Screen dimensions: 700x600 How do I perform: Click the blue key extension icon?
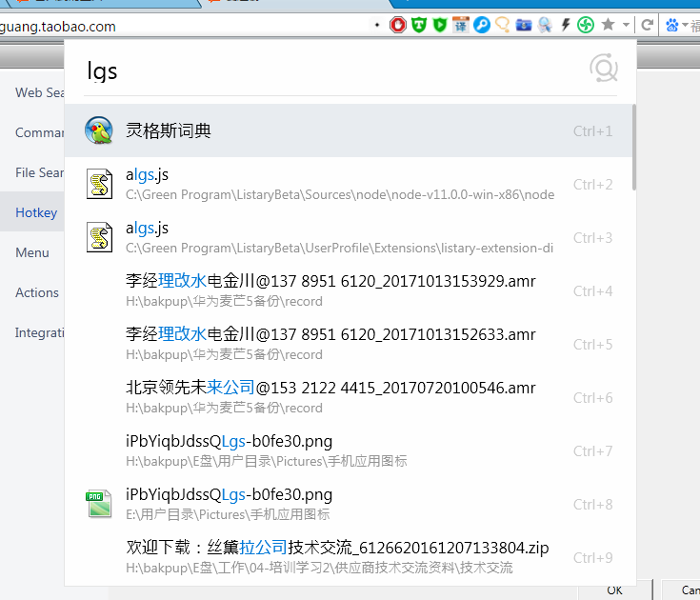tap(482, 25)
